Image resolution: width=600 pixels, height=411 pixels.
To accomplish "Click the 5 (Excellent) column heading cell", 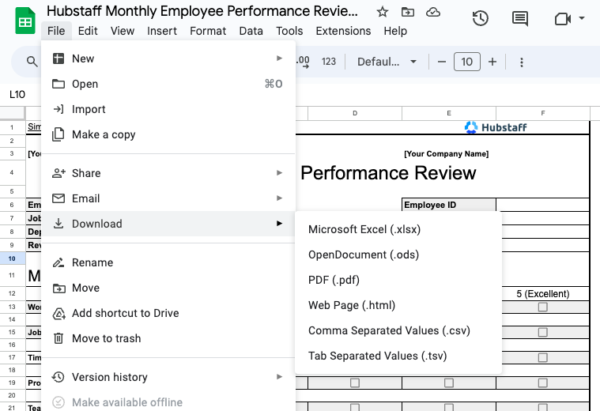I will point(543,294).
